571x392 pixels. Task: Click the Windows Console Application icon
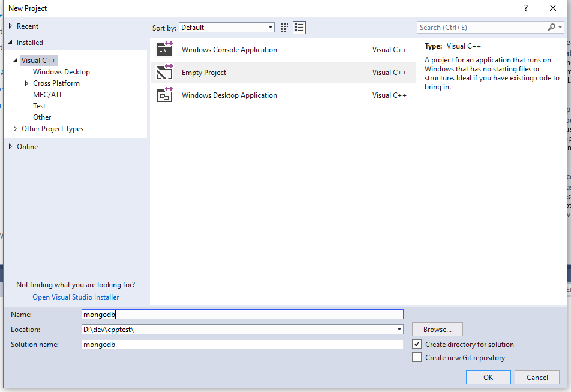pyautogui.click(x=164, y=50)
